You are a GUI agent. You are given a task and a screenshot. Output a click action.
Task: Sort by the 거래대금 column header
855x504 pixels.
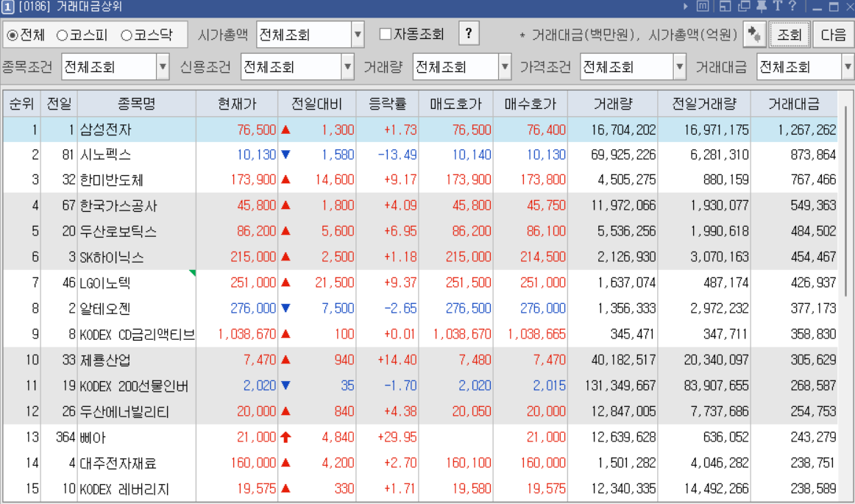tap(794, 104)
